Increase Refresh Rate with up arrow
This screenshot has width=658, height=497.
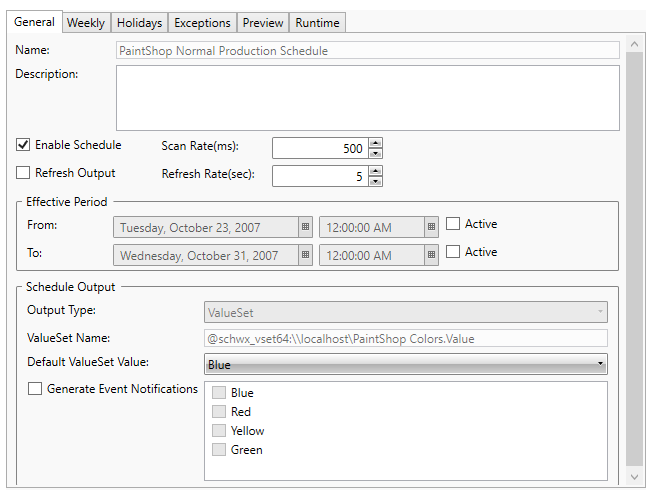[x=376, y=171]
